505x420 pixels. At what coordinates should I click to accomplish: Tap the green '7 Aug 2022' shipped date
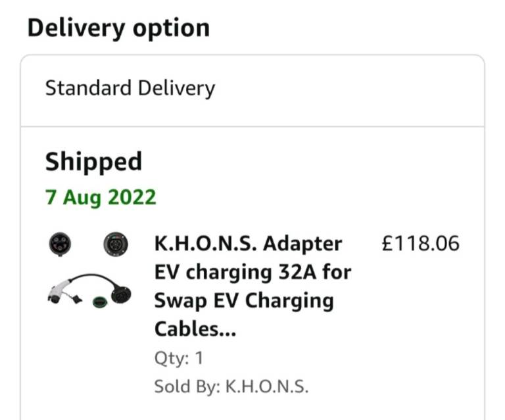[101, 197]
